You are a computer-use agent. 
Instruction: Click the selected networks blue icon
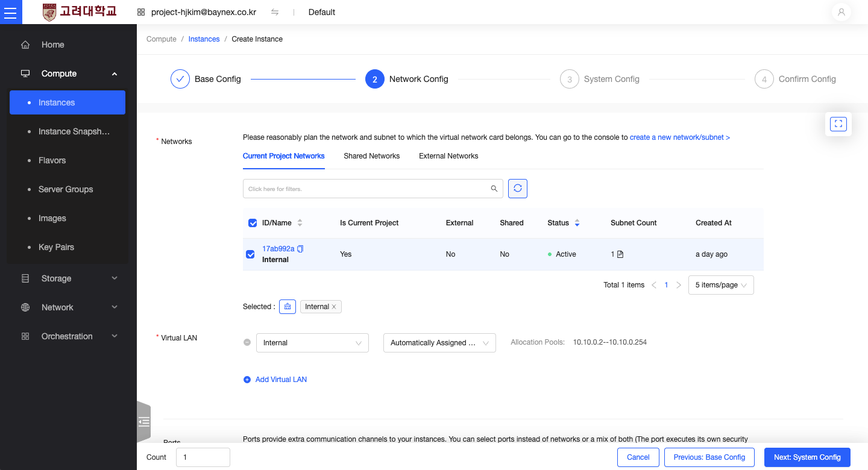tap(288, 307)
